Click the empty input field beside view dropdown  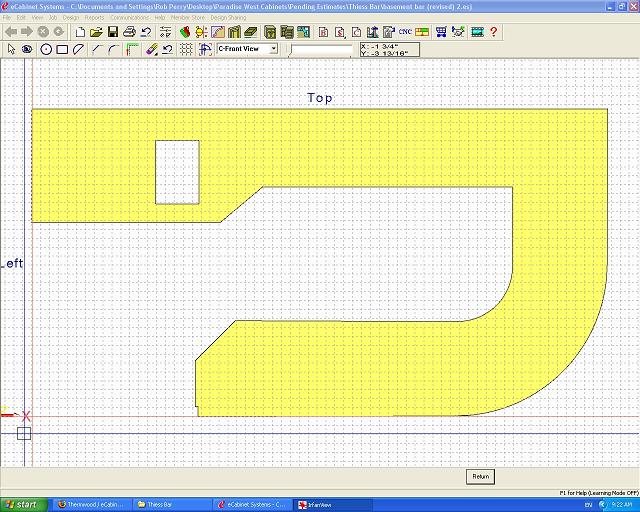321,49
